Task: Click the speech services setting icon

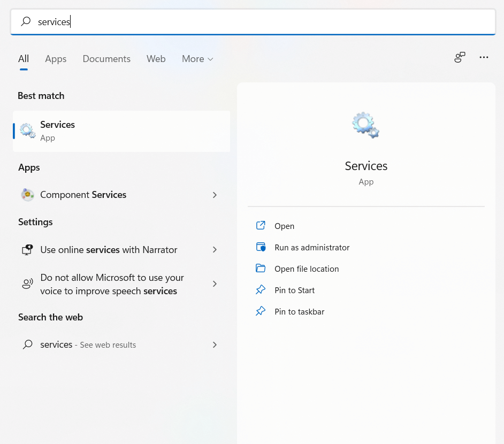Action: (x=27, y=284)
